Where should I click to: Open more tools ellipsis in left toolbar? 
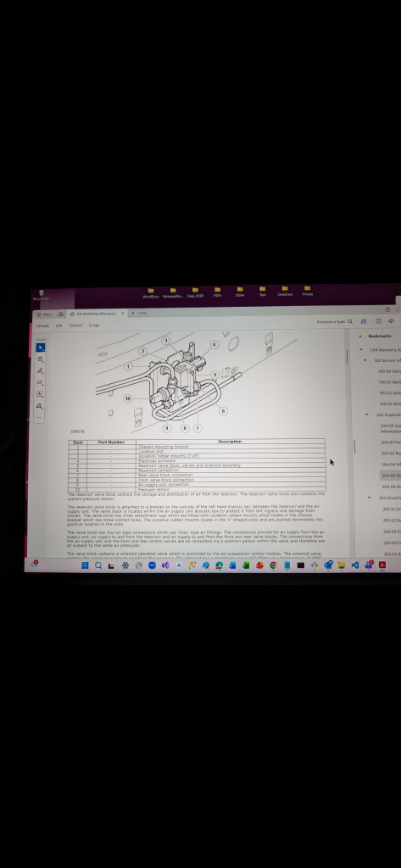[x=39, y=417]
